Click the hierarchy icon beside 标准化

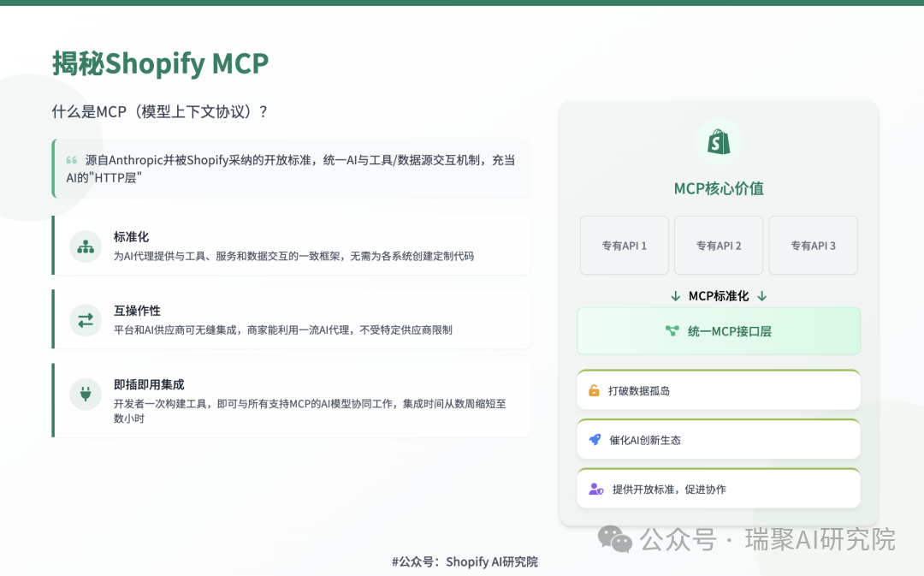click(x=86, y=246)
